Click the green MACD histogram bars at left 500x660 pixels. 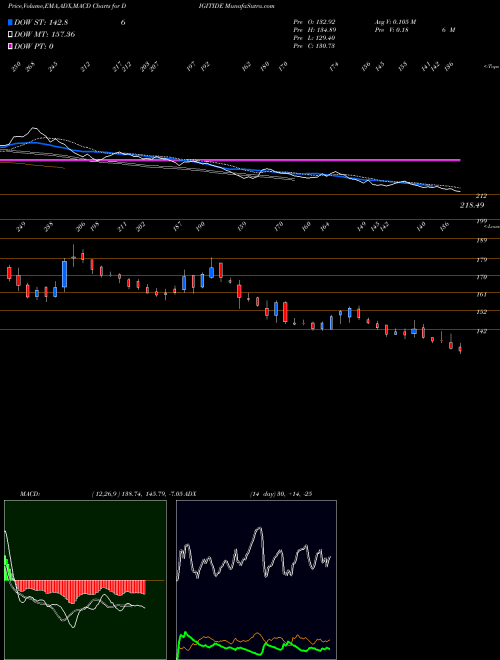(x=8, y=568)
